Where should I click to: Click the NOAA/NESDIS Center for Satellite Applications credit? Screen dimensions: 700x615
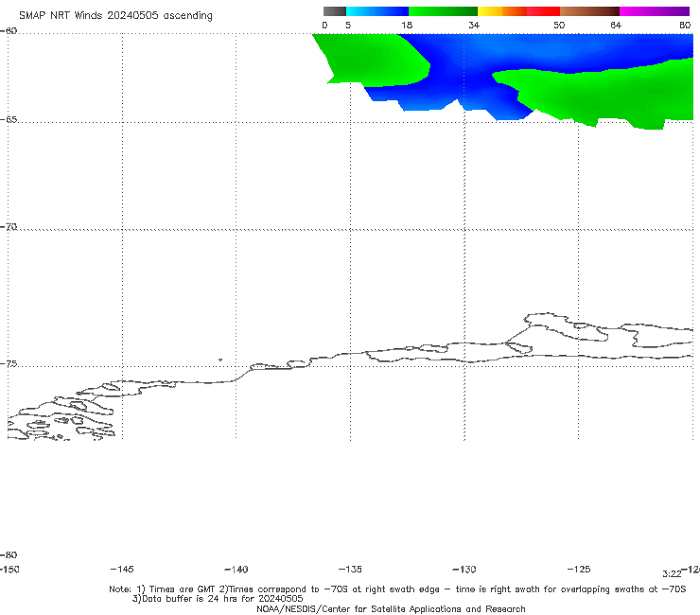391,609
